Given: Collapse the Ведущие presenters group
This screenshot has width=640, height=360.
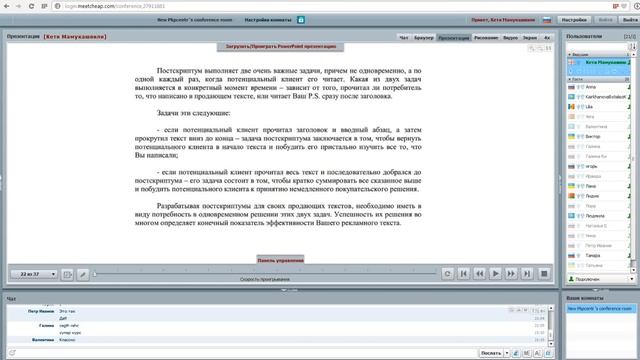Looking at the screenshot, I should (x=570, y=54).
